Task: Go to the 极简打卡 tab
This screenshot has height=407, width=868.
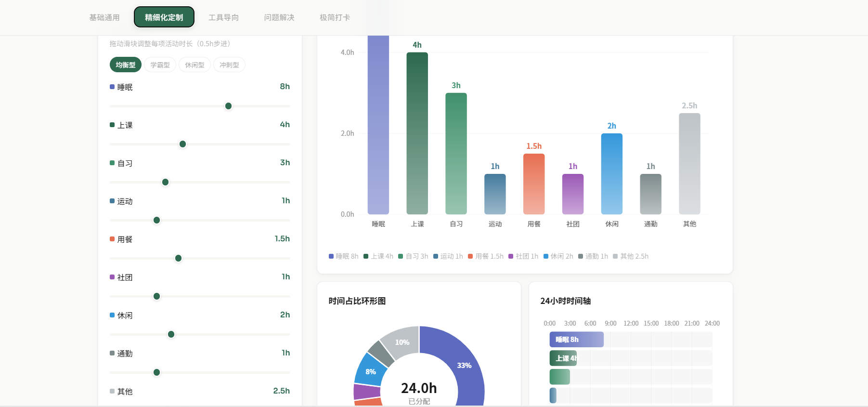Action: (x=335, y=17)
